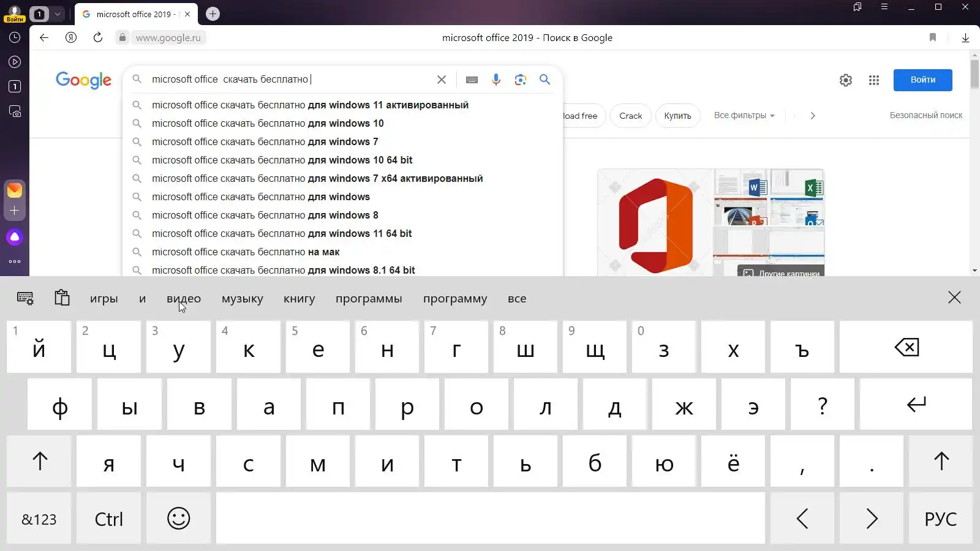Tap the spacebar on touch keyboard
980x551 pixels.
tap(490, 519)
